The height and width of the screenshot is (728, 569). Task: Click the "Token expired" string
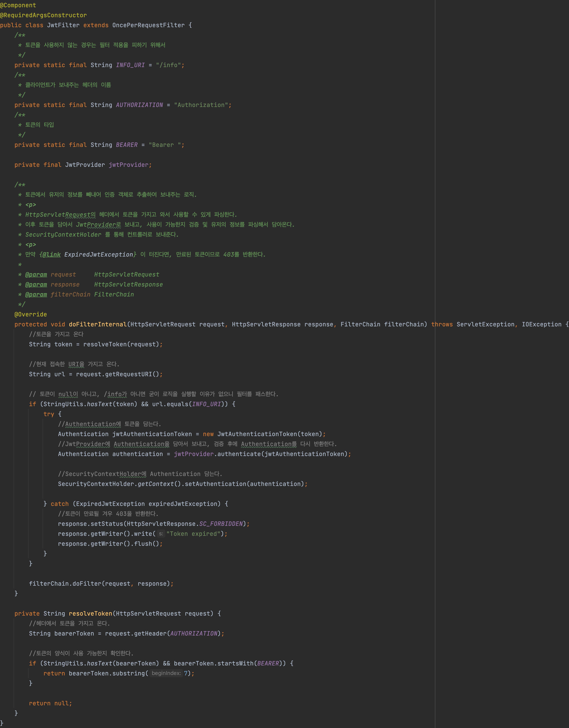click(193, 534)
